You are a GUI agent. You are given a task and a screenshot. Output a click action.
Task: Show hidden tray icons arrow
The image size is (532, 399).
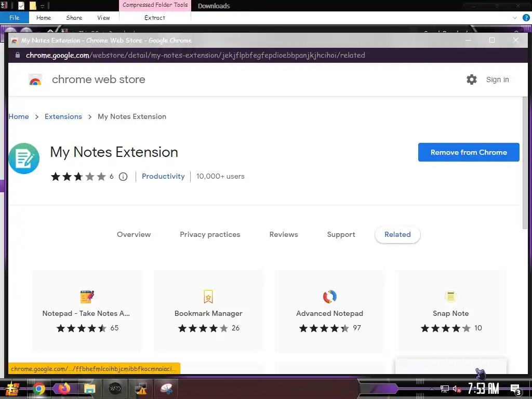click(432, 389)
